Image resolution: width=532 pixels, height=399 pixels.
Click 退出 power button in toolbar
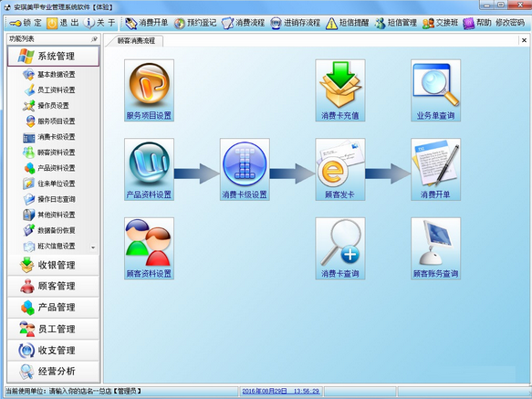coord(63,23)
